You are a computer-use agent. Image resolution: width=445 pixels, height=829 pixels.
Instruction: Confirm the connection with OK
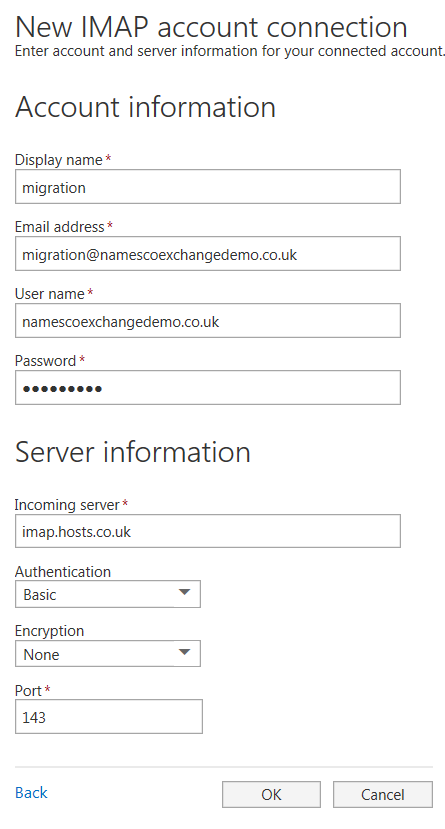coord(271,795)
